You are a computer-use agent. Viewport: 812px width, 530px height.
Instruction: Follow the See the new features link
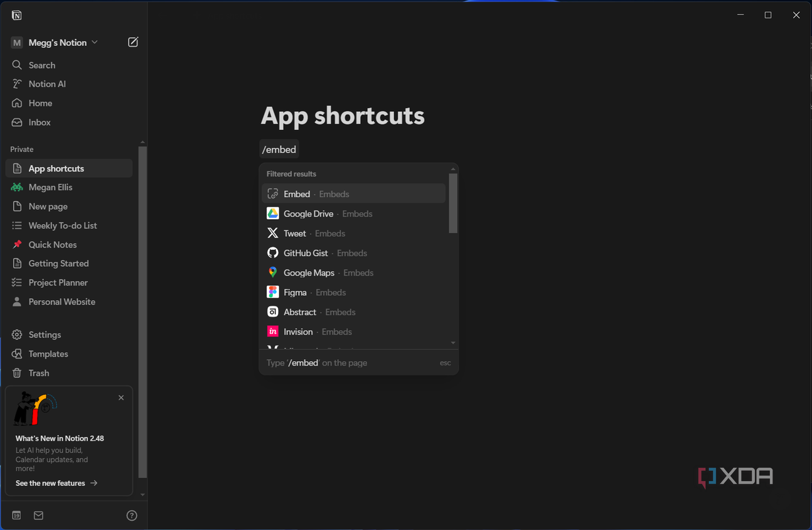click(x=56, y=483)
